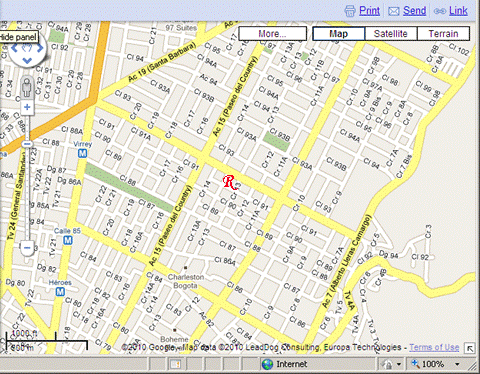Click the 'Tv 5' street label

(340, 307)
